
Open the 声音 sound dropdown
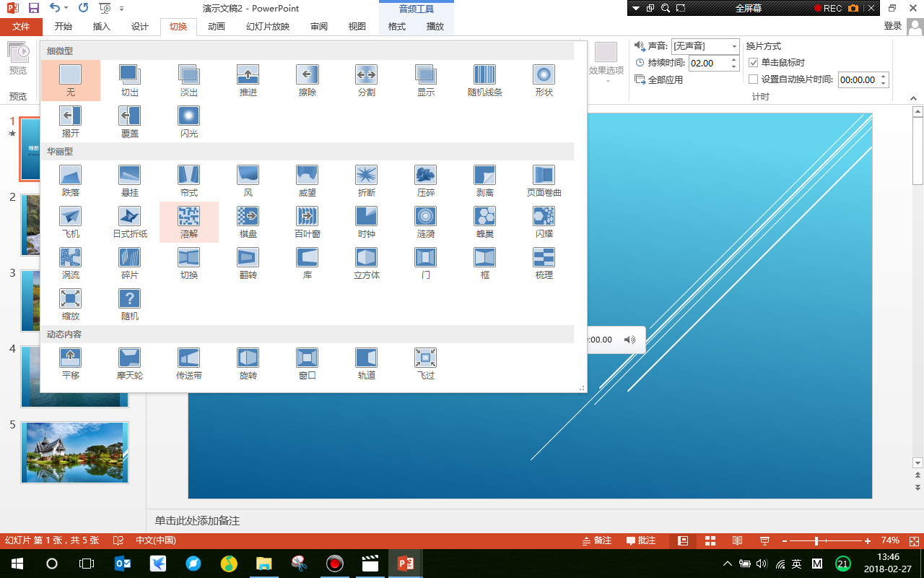pos(734,46)
